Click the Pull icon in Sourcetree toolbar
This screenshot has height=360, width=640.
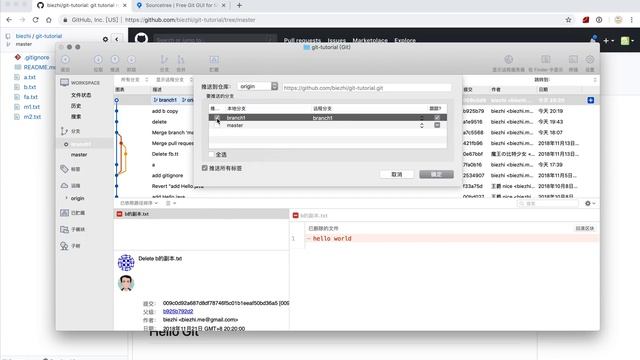(98, 60)
